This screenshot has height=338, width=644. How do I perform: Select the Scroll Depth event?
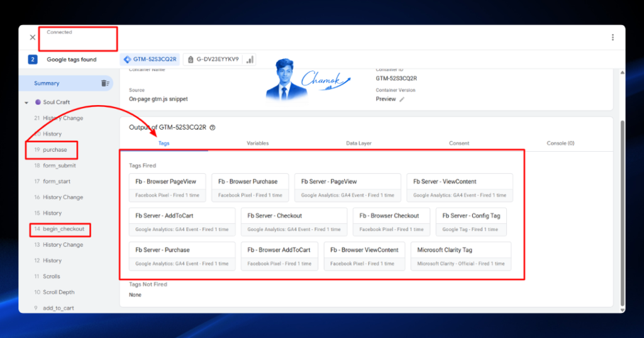[x=54, y=292]
